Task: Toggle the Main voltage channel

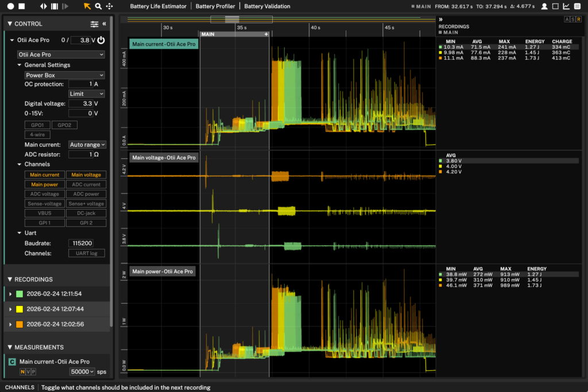Action: 86,175
